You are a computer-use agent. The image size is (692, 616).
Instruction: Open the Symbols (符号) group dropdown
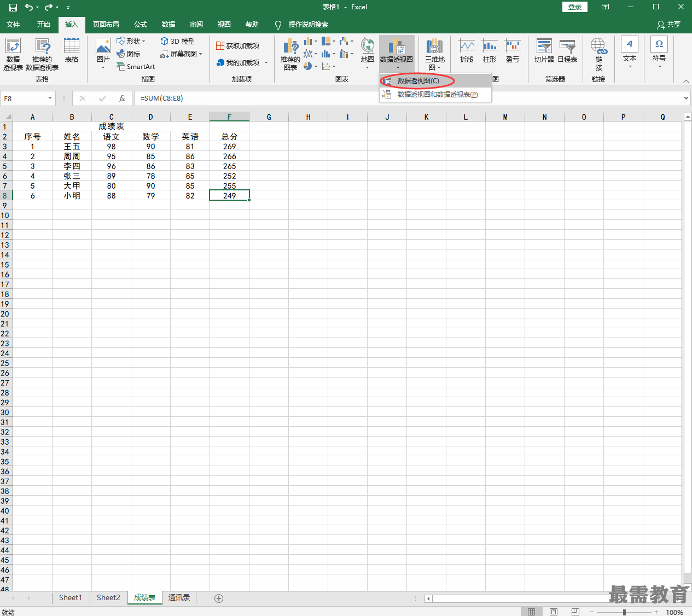[x=659, y=53]
